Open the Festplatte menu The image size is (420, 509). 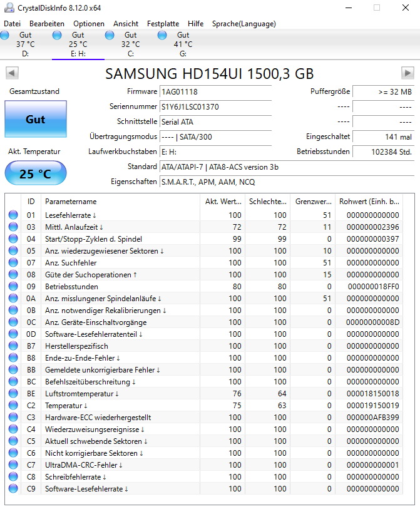(x=163, y=24)
